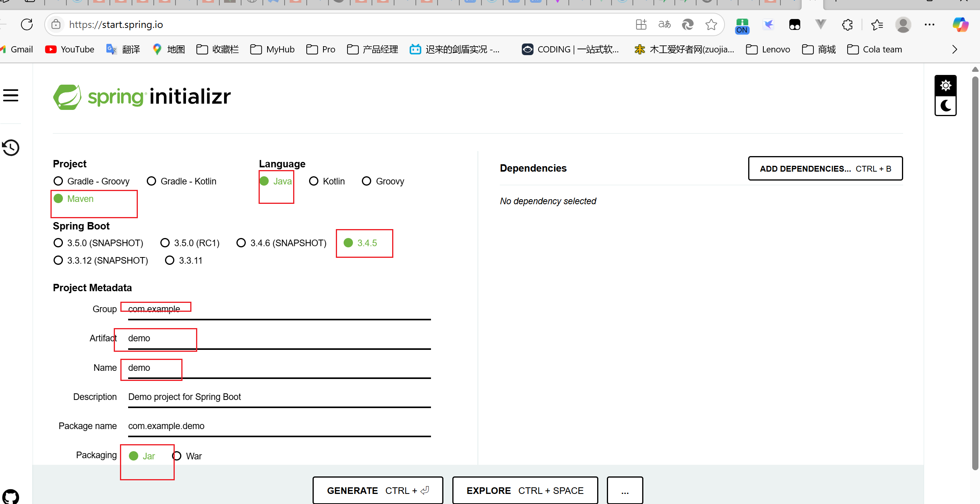Open the Copilot sidebar icon
980x504 pixels.
pyautogui.click(x=960, y=25)
